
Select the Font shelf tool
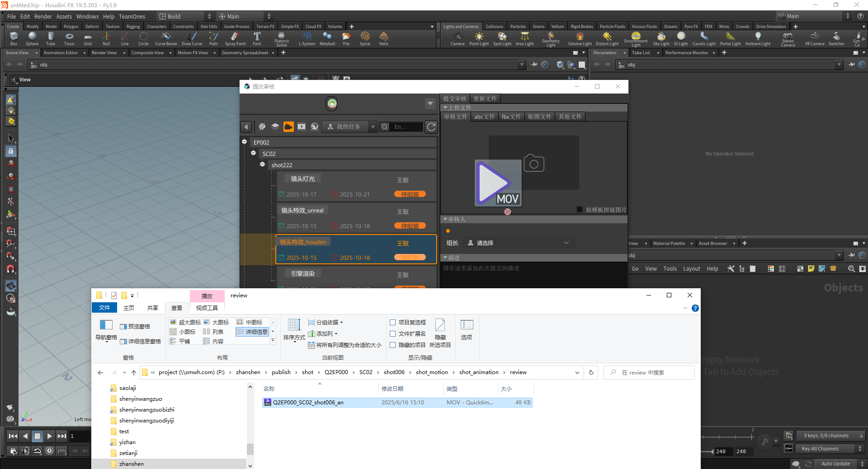point(257,38)
